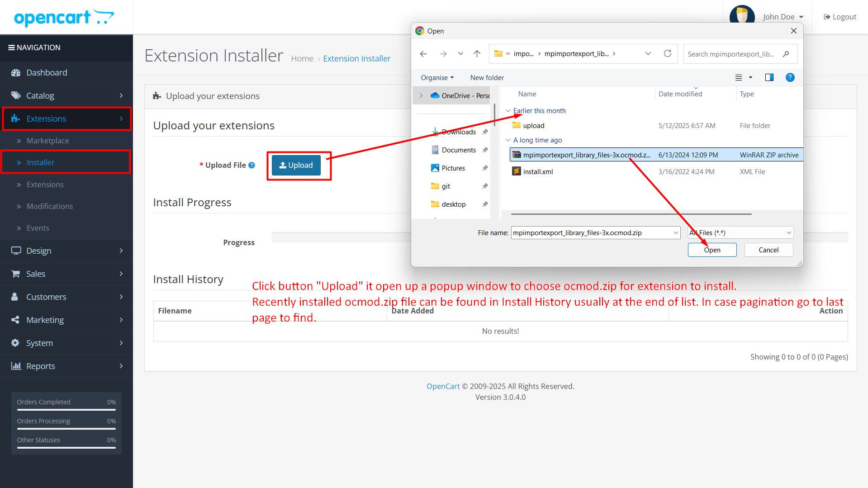Screen dimensions: 868x488
Task: Open the Modifications submenu item
Action: click(x=49, y=206)
